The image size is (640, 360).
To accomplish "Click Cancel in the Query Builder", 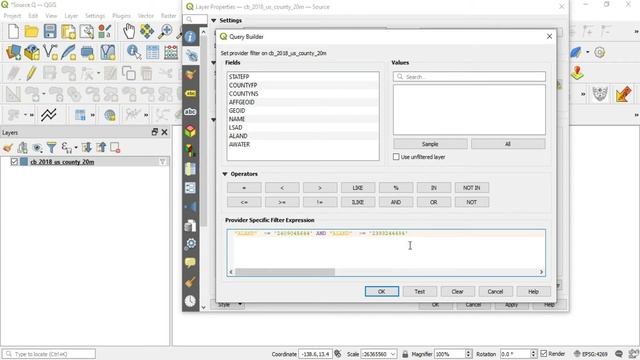I will (x=496, y=291).
